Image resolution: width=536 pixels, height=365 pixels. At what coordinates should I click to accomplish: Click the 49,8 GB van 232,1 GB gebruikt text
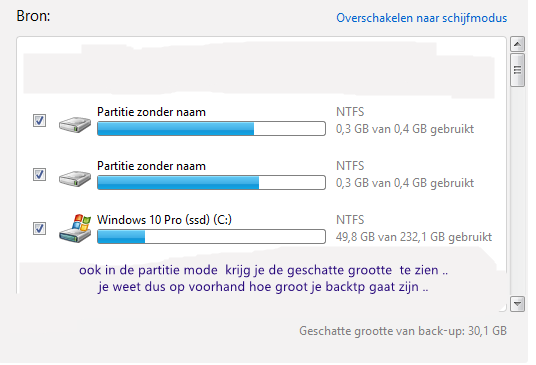pyautogui.click(x=414, y=237)
